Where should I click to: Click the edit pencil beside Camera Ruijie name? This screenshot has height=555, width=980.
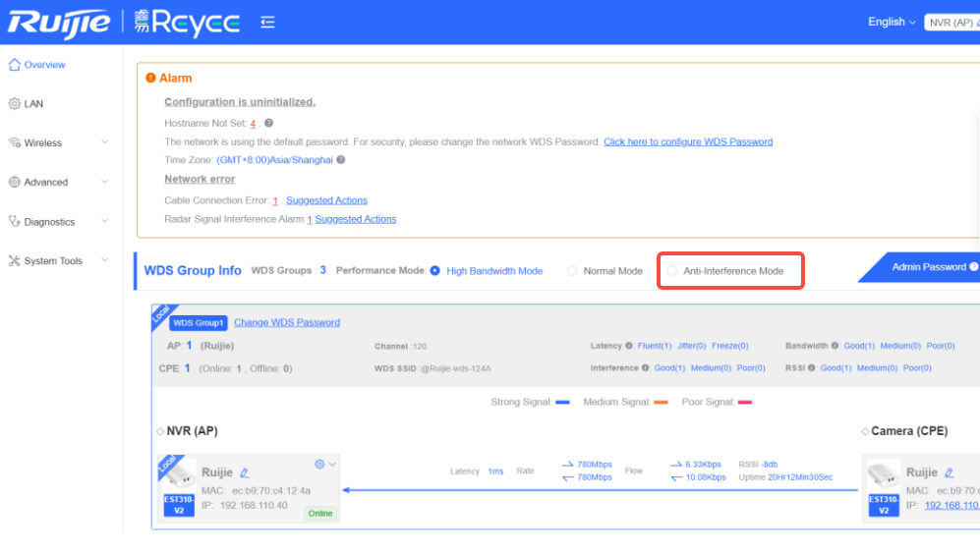(x=949, y=472)
